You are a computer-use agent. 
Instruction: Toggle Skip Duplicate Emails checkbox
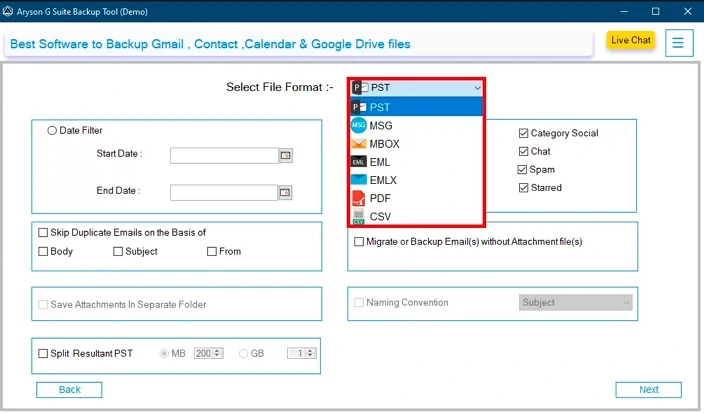(43, 233)
